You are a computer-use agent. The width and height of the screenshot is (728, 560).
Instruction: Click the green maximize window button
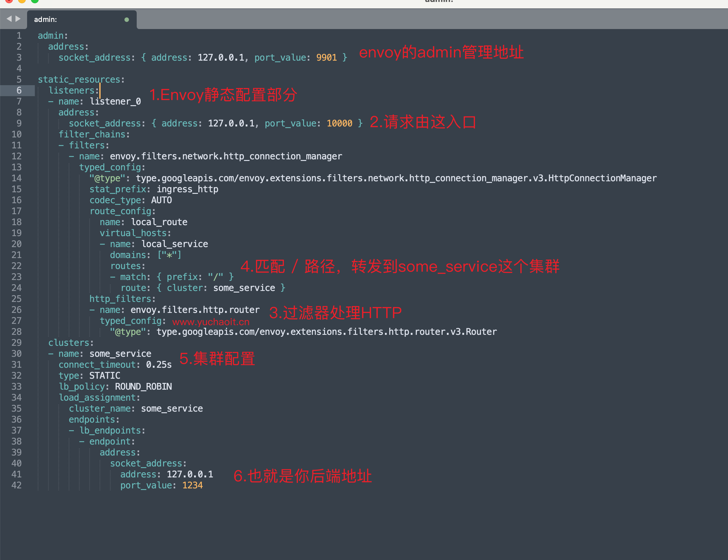[34, 1]
